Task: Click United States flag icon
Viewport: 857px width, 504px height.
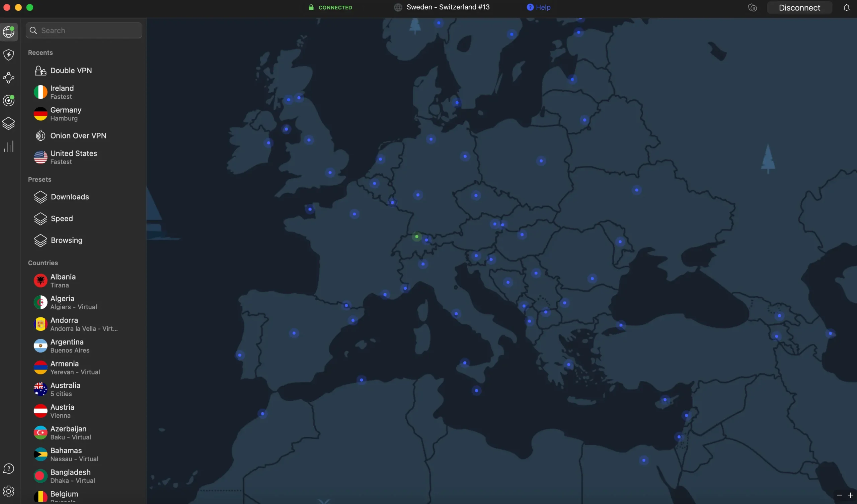Action: click(x=41, y=157)
